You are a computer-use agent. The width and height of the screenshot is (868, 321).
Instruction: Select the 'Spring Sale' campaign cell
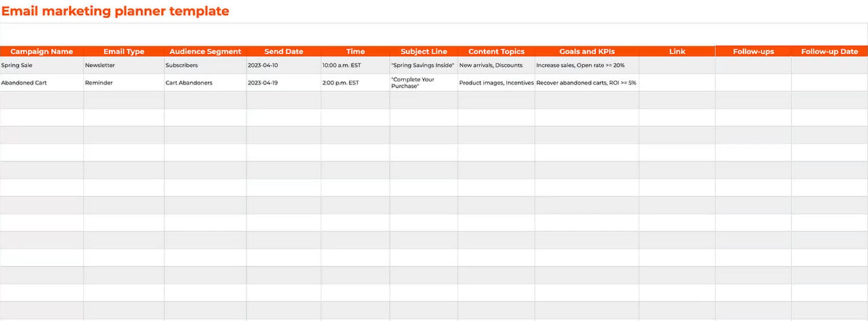coord(42,66)
